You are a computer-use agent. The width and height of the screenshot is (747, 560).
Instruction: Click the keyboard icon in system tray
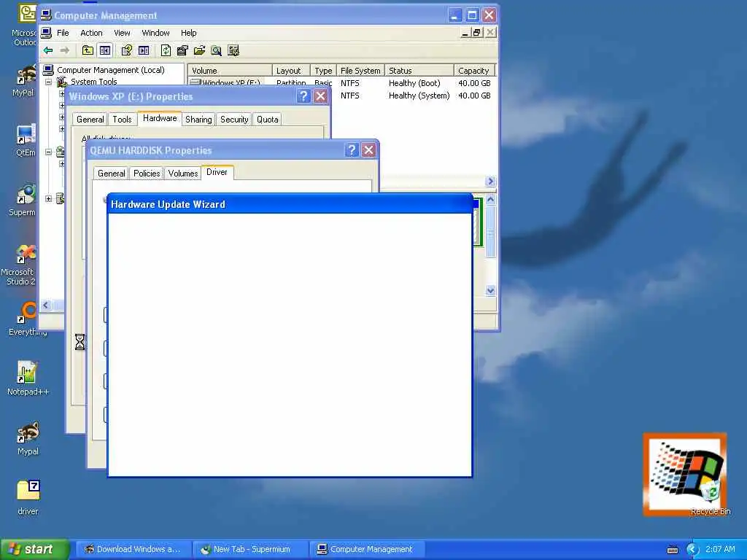(x=673, y=550)
